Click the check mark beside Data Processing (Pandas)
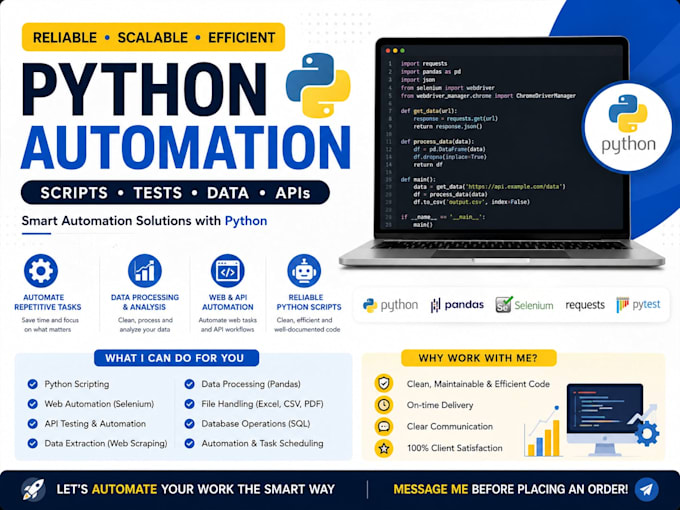The width and height of the screenshot is (680, 510). pos(190,384)
